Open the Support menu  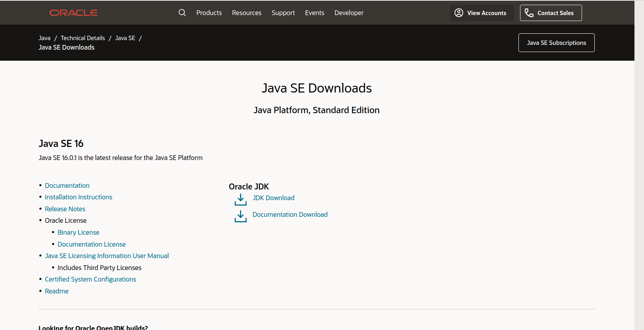pyautogui.click(x=283, y=13)
